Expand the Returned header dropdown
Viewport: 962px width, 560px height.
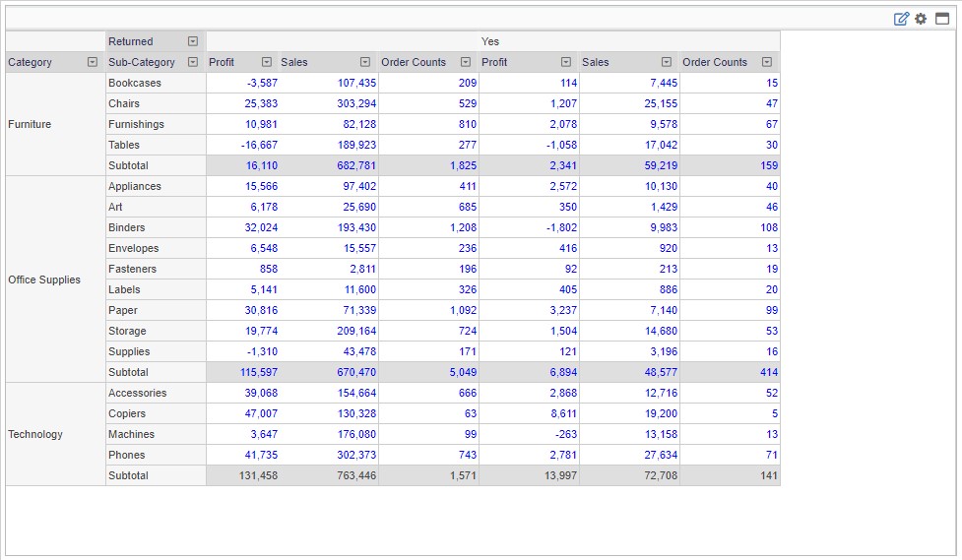(x=193, y=41)
